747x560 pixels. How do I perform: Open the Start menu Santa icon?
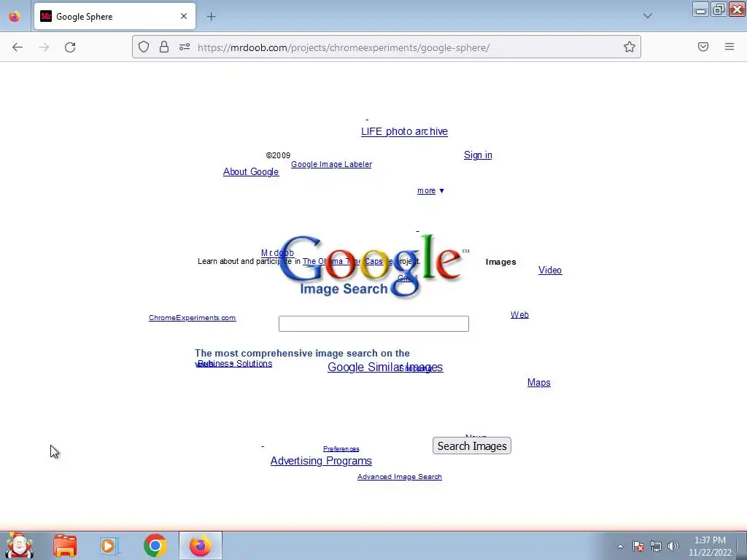point(19,545)
